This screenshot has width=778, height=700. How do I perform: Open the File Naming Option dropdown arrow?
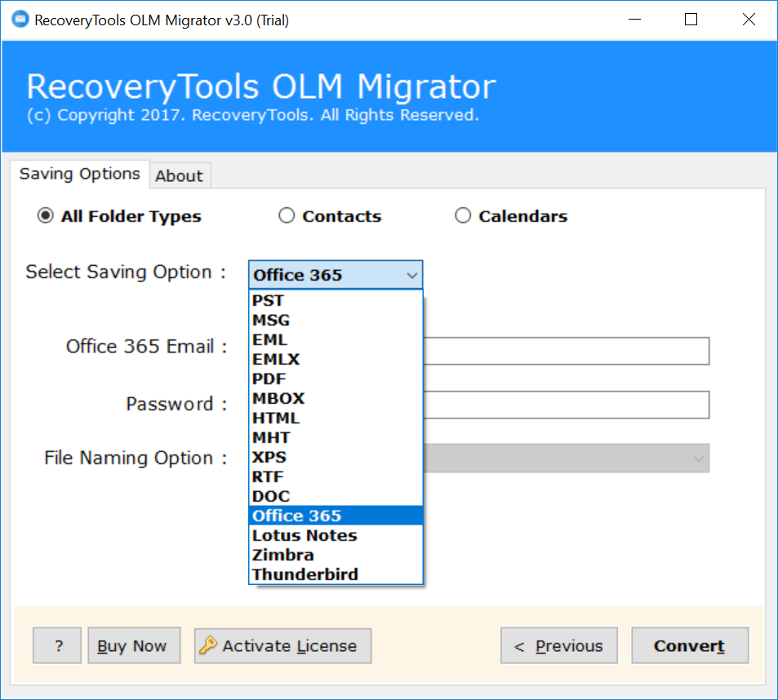click(698, 459)
